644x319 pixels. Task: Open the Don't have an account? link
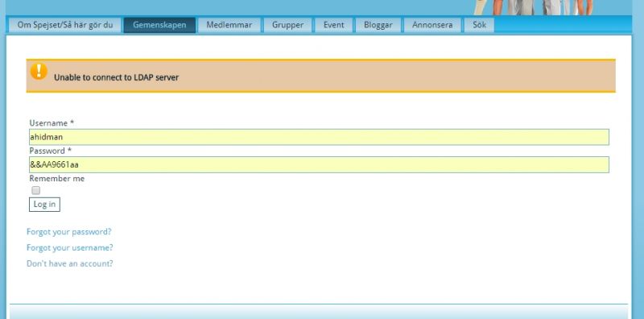click(70, 263)
